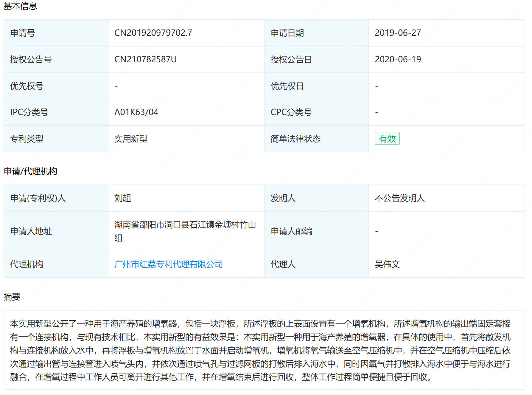Click the green 有效 legal status badge
This screenshot has height=395, width=532.
(387, 139)
